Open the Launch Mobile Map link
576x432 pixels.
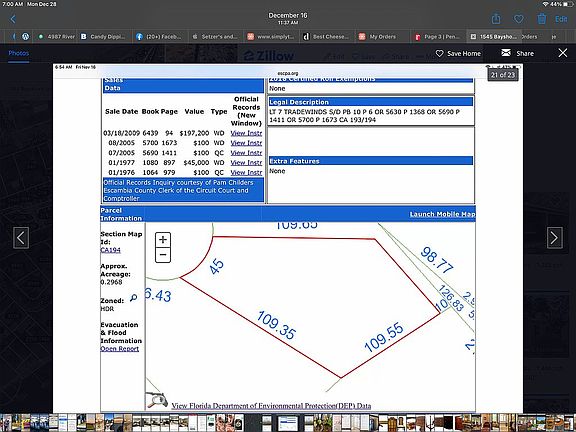[442, 214]
